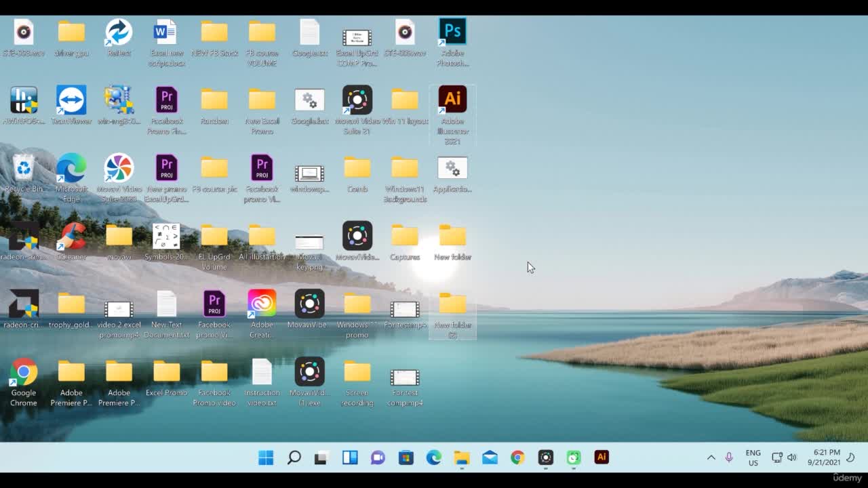Select the Google.bat batch file
Viewport: 868px width, 488px height.
tap(309, 105)
